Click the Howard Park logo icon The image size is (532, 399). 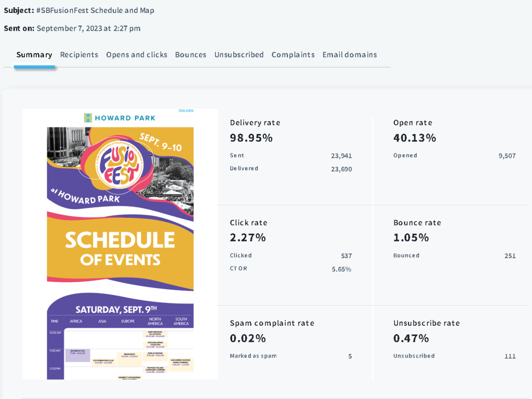(x=88, y=118)
